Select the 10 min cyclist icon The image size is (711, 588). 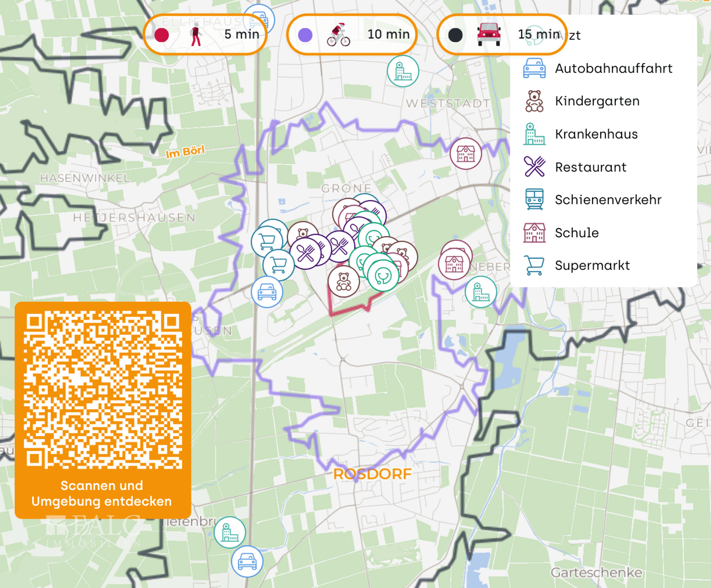(x=339, y=34)
